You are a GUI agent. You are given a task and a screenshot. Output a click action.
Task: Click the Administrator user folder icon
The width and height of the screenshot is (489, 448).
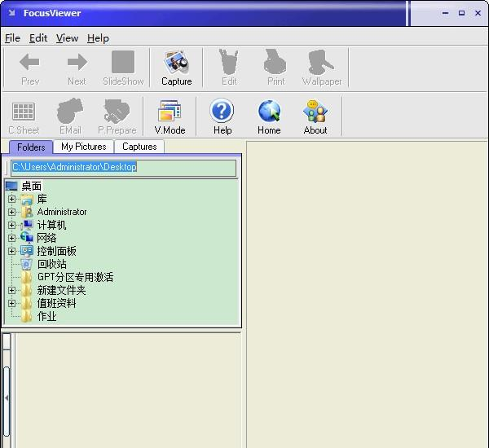pyautogui.click(x=27, y=212)
